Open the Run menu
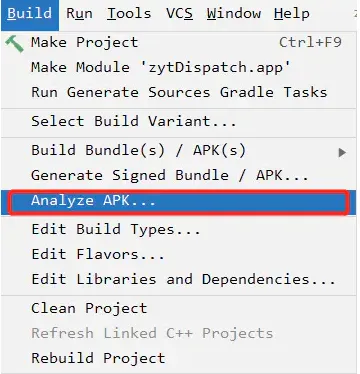 pyautogui.click(x=79, y=14)
